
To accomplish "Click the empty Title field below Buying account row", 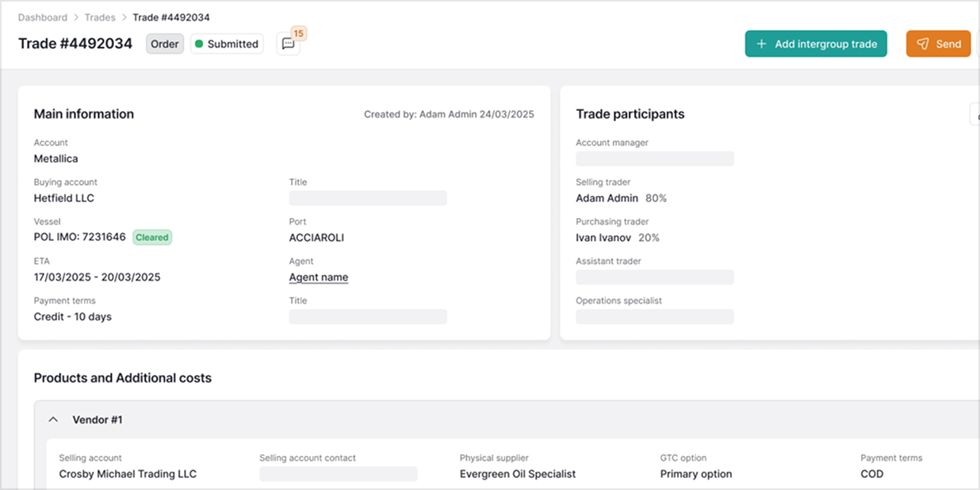I will [368, 198].
